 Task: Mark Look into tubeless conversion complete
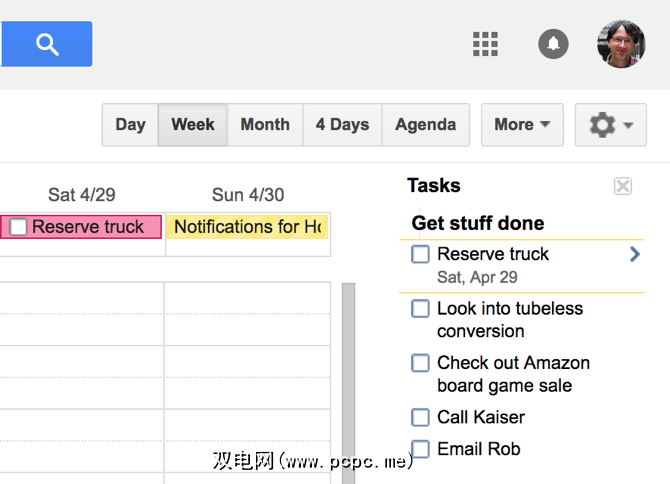(421, 309)
